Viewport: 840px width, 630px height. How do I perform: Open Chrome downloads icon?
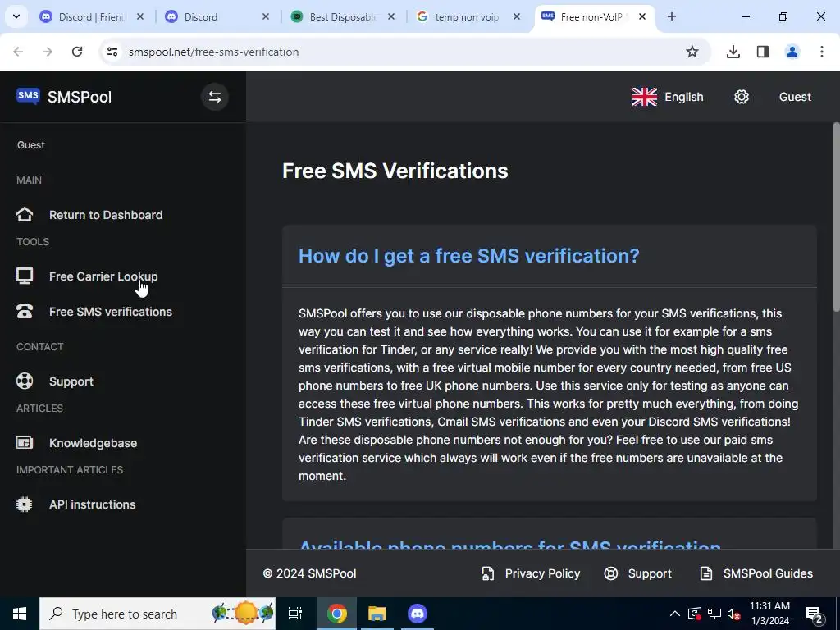pyautogui.click(x=733, y=52)
